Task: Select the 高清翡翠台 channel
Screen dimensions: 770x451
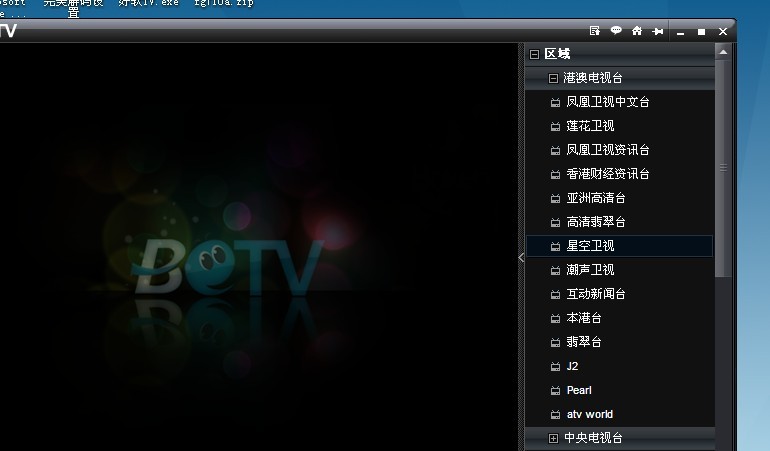Action: [596, 222]
